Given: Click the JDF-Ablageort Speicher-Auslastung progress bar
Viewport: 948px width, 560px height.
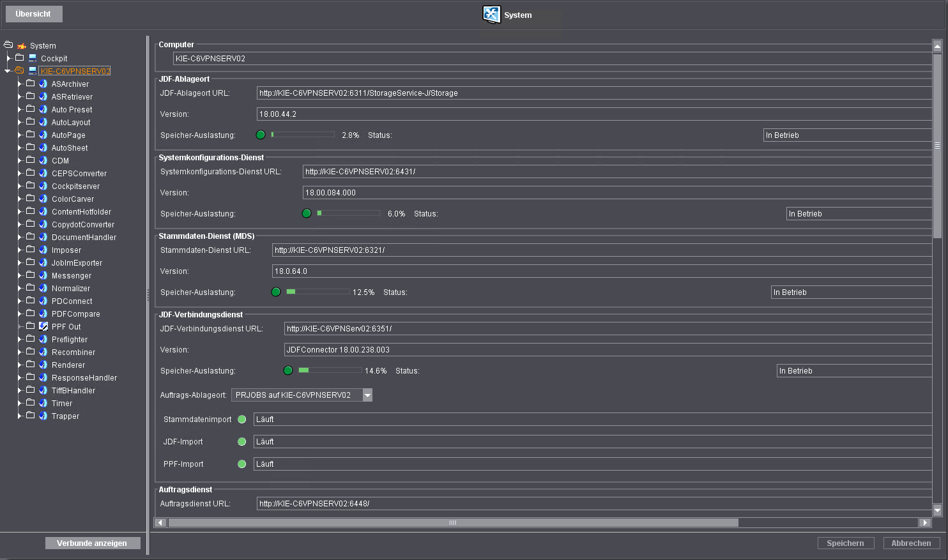Looking at the screenshot, I should [303, 135].
